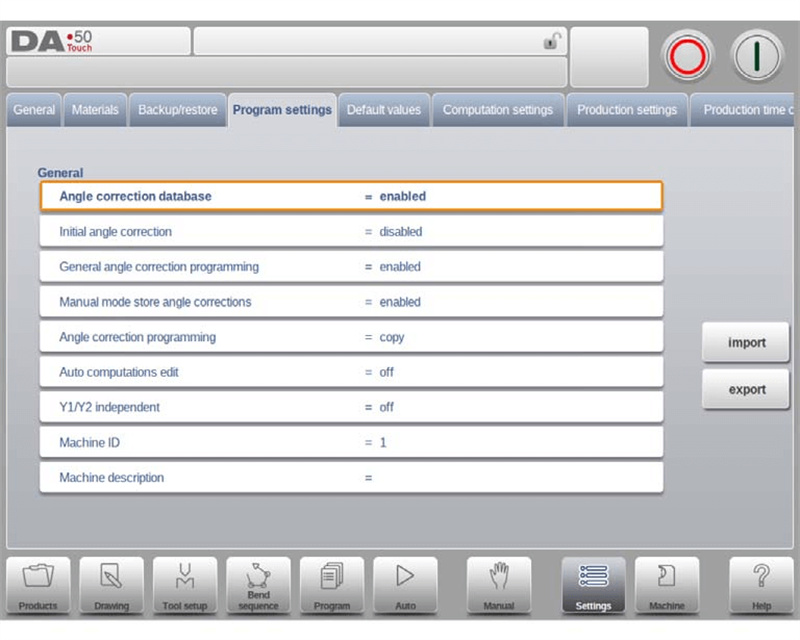Switch to Computation settings tab
The height and width of the screenshot is (640, 800).
coord(498,110)
